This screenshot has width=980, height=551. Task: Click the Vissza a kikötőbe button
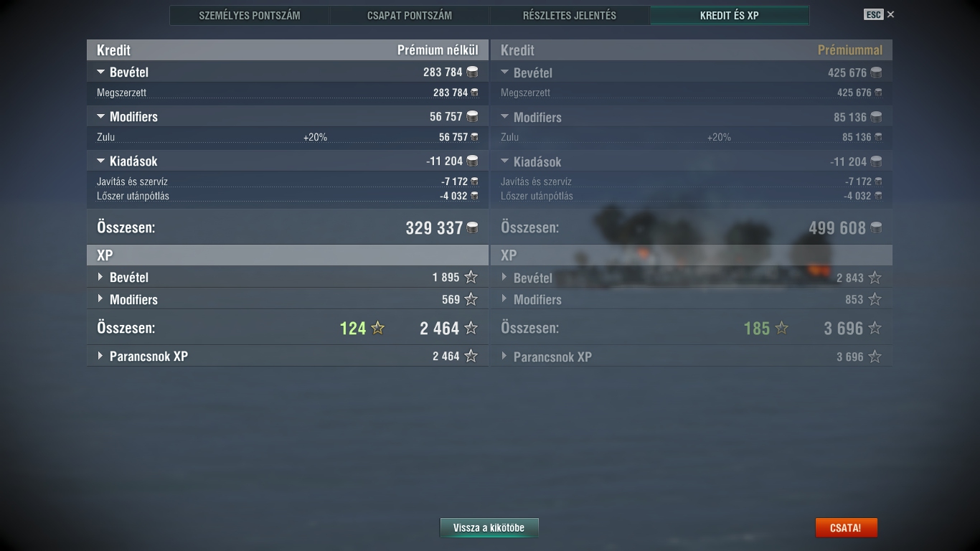489,527
